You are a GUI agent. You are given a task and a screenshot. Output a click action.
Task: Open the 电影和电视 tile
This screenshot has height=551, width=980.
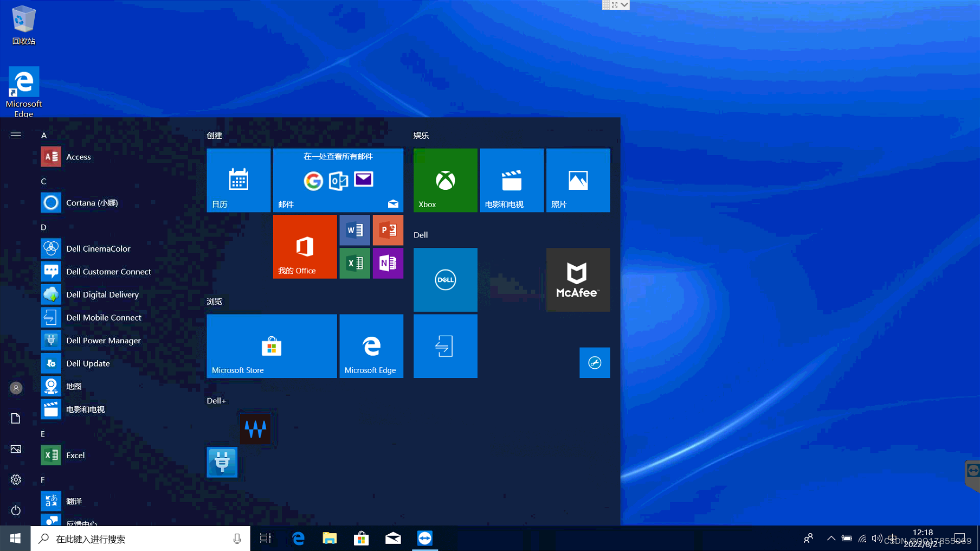(x=512, y=180)
